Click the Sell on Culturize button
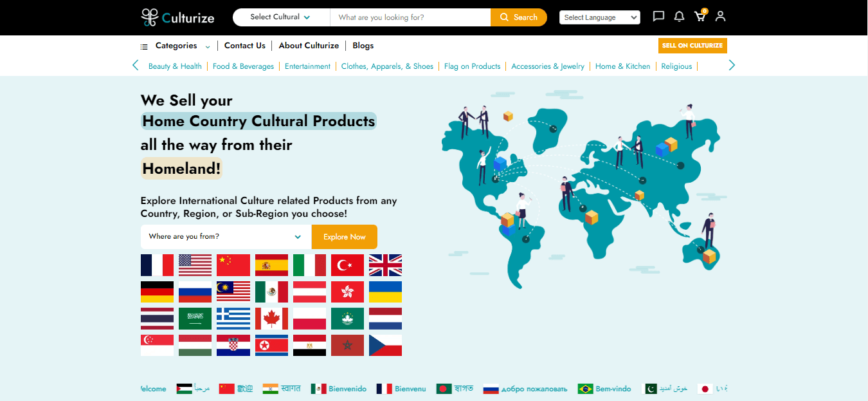This screenshot has width=868, height=401. 692,46
